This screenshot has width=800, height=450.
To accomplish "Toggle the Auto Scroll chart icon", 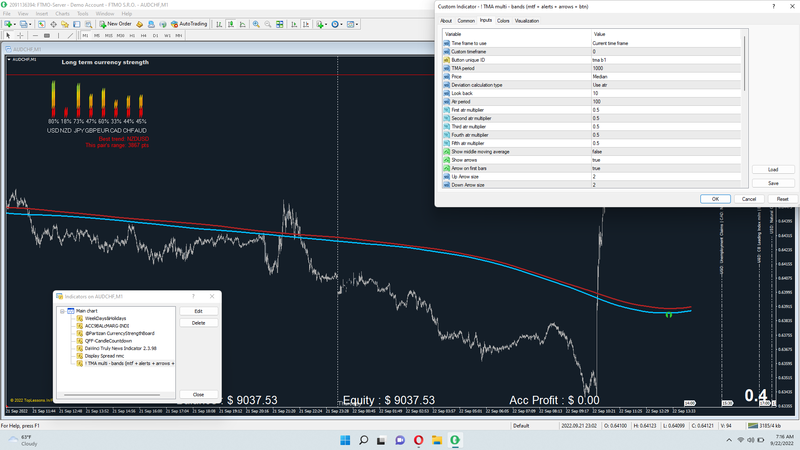I will [x=294, y=24].
